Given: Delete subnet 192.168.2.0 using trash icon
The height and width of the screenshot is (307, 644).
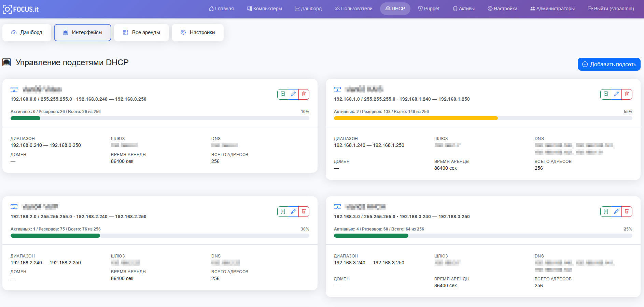Looking at the screenshot, I should click(x=304, y=212).
